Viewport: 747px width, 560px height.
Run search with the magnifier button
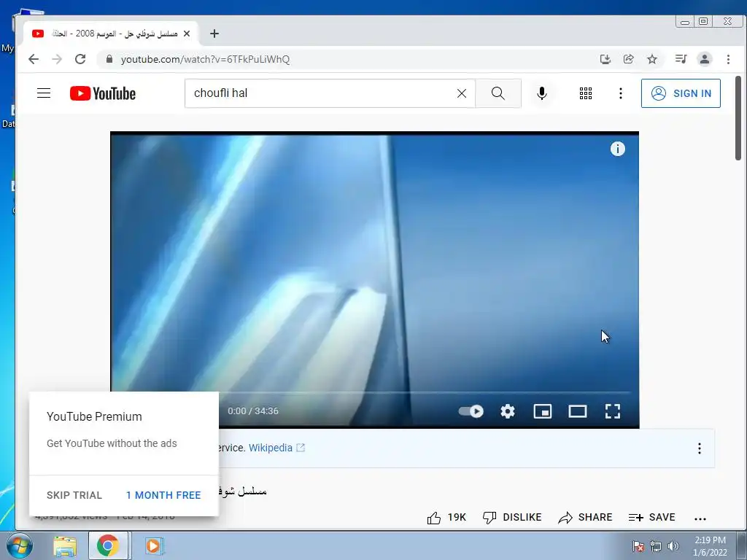click(x=498, y=93)
